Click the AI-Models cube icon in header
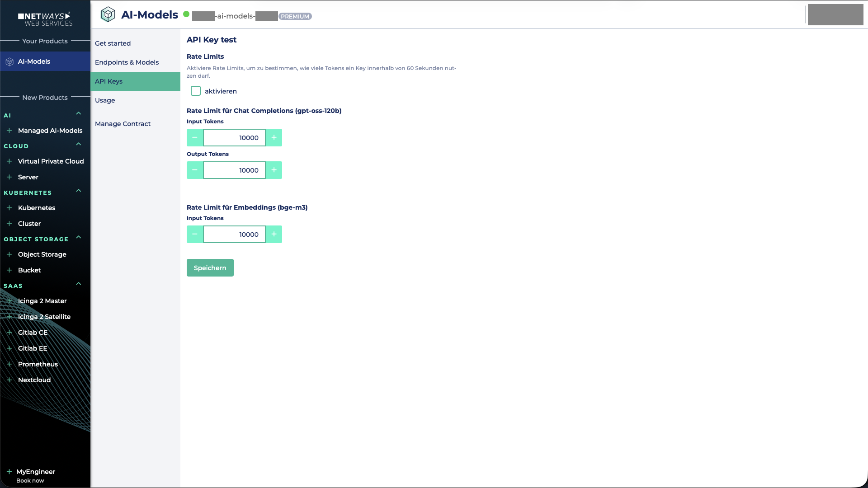Screen dimensions: 868x488 click(108, 14)
